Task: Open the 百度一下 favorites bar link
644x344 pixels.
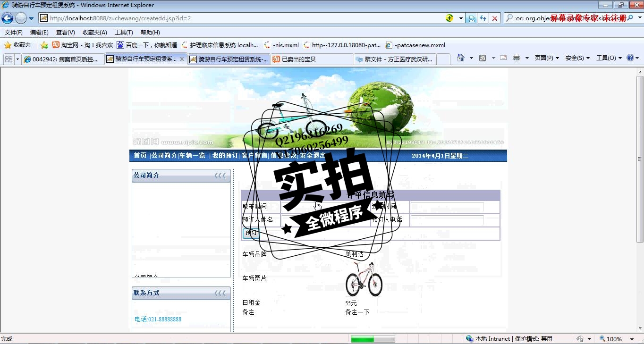Action: pos(147,45)
